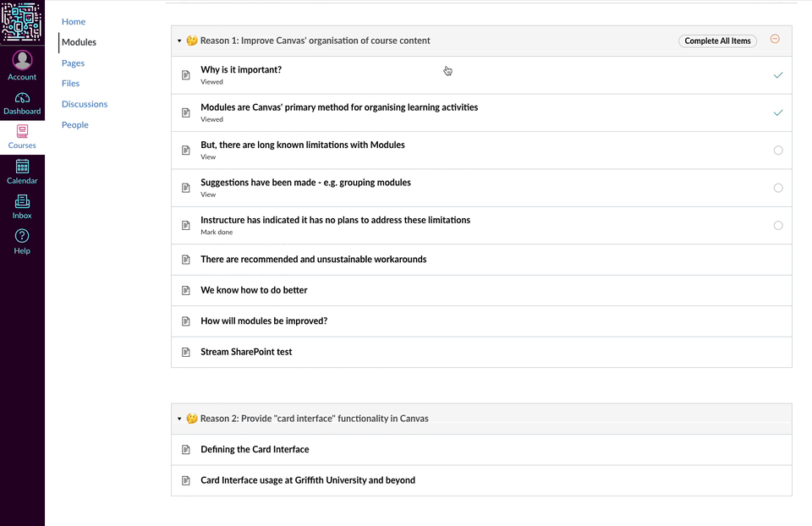The height and width of the screenshot is (526, 812).
Task: Open 'There are recommended and unsustainable workarounds'
Action: pyautogui.click(x=314, y=260)
